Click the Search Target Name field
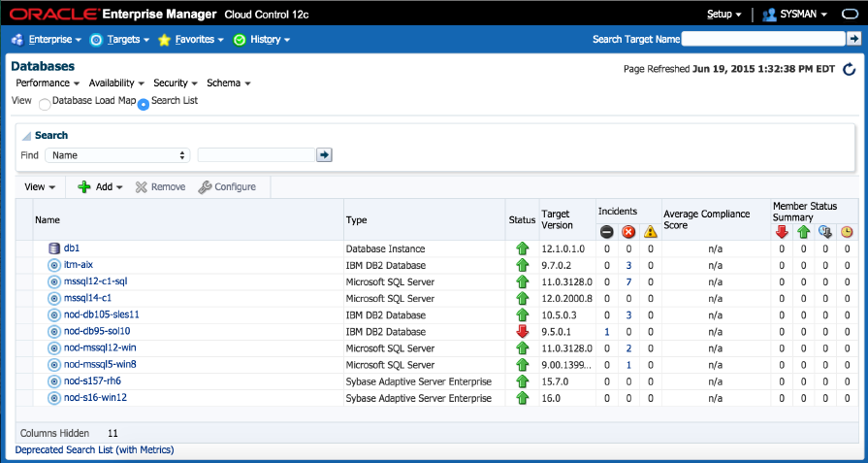Viewport: 868px width, 463px height. (x=763, y=39)
